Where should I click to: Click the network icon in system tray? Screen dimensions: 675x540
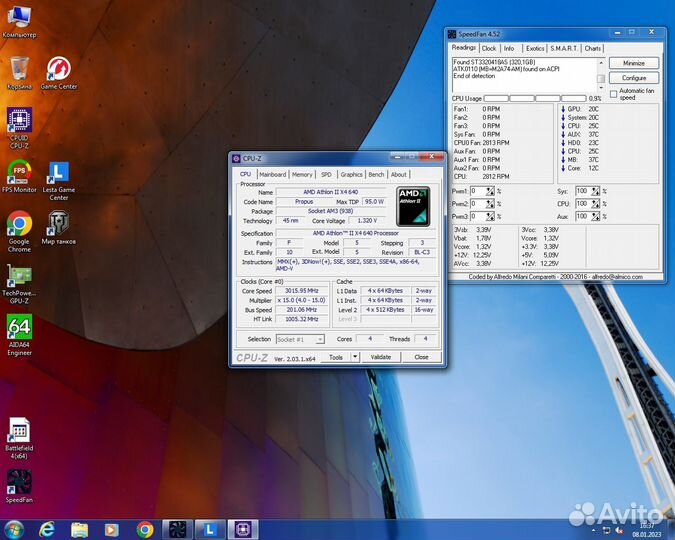[606, 530]
